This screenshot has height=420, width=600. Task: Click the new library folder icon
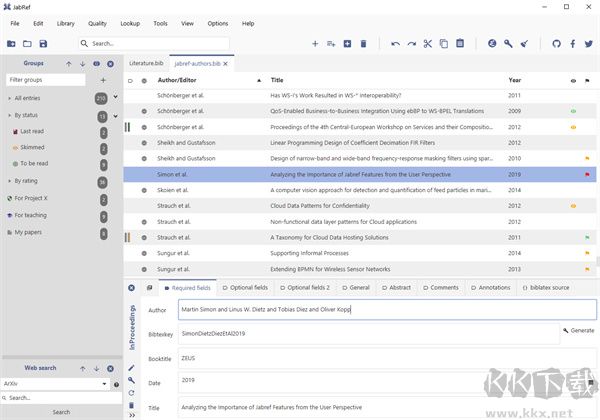(x=11, y=44)
